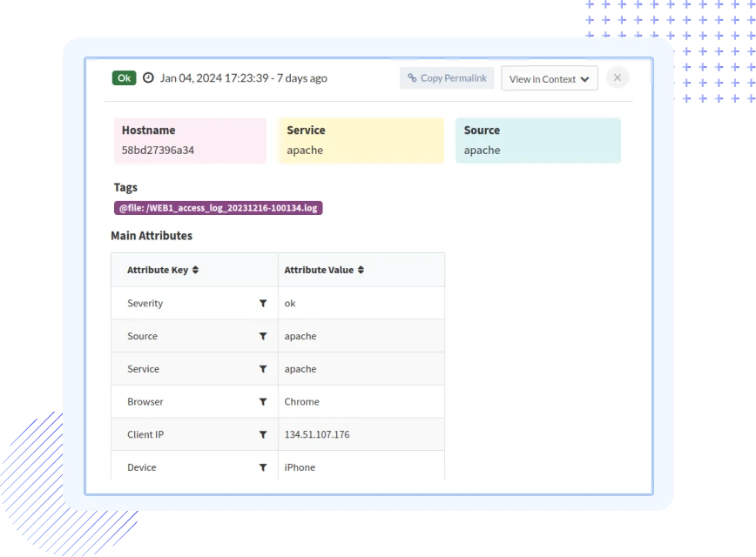Click the link icon in Copy Permalink

[x=412, y=77]
